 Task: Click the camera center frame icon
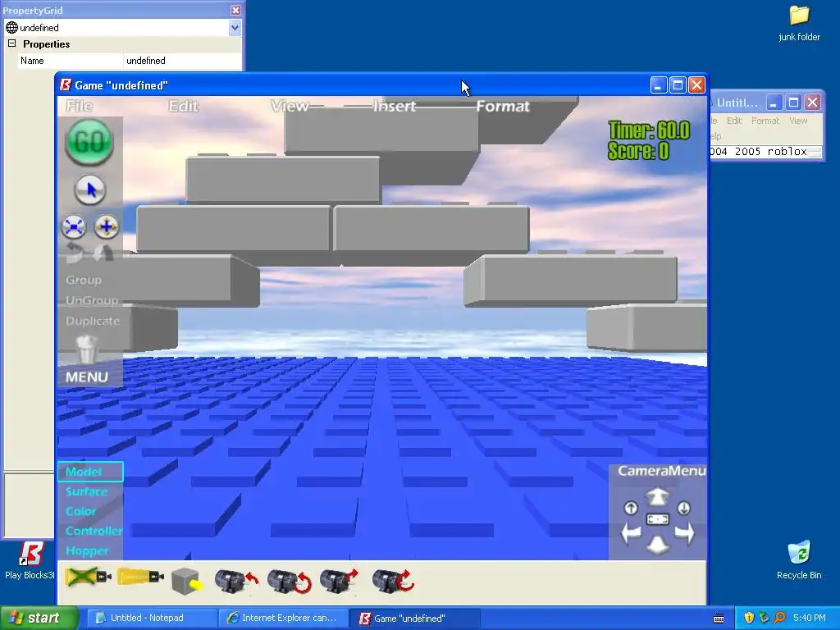tap(657, 519)
